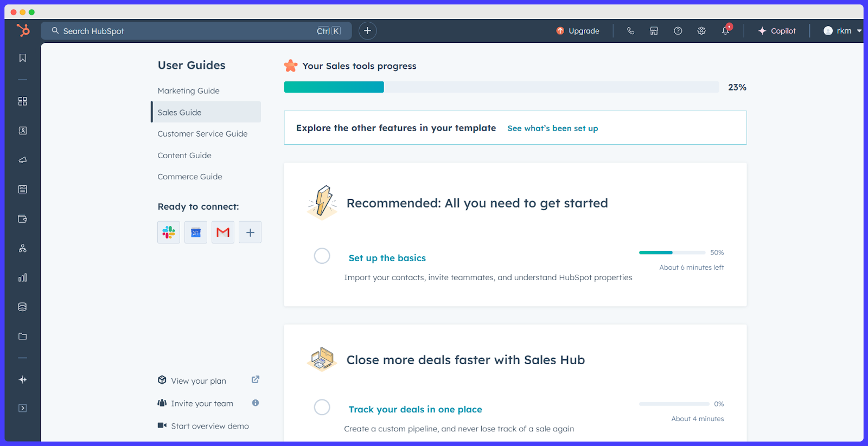
Task: Open the Bookmarks icon in sidebar
Action: [x=23, y=58]
